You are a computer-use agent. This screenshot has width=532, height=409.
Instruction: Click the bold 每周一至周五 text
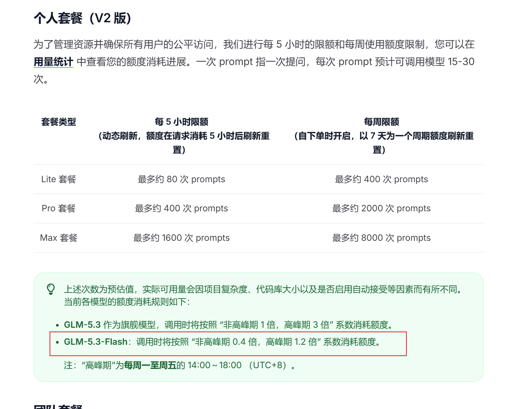150,365
